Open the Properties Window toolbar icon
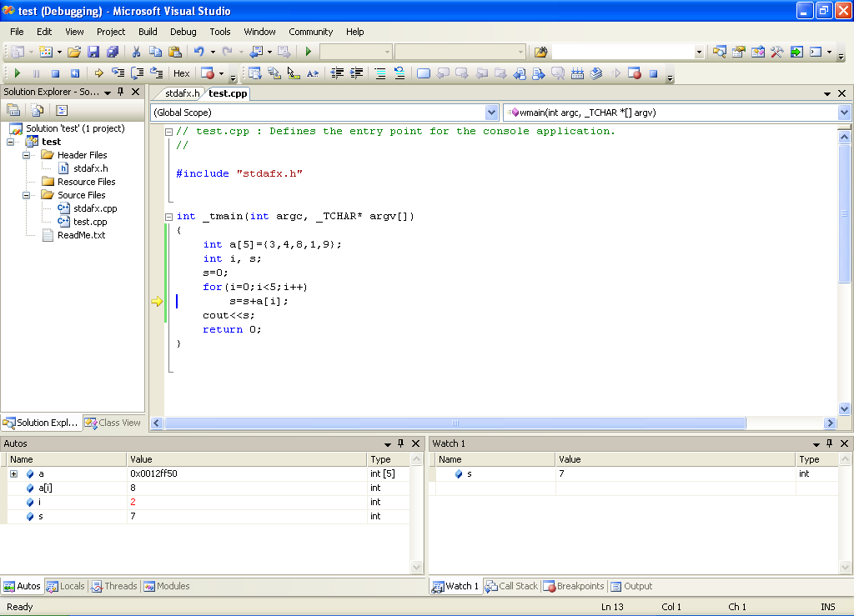The width and height of the screenshot is (854, 616). point(739,52)
